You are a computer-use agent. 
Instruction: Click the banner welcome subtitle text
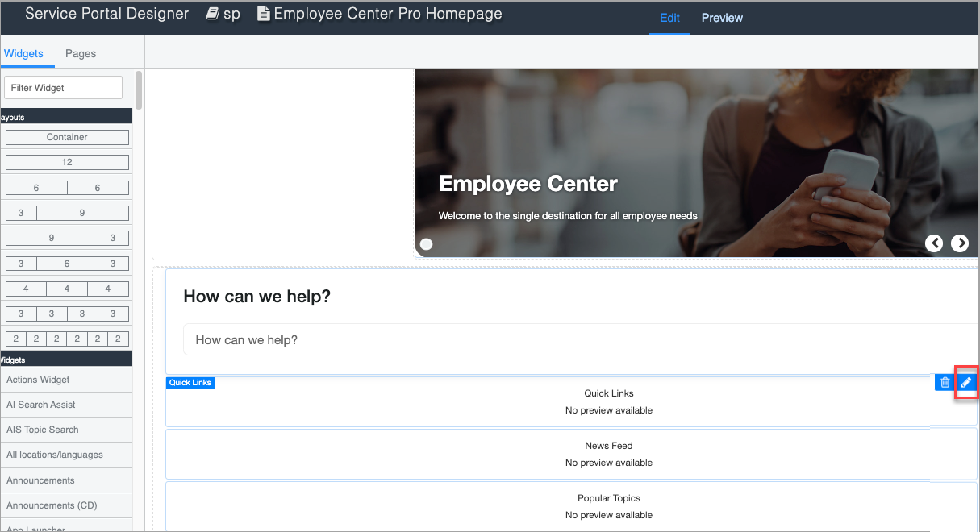click(568, 216)
